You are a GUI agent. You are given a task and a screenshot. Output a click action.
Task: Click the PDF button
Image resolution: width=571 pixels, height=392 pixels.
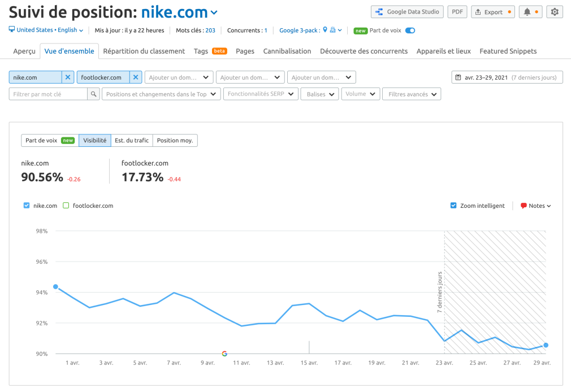(457, 12)
